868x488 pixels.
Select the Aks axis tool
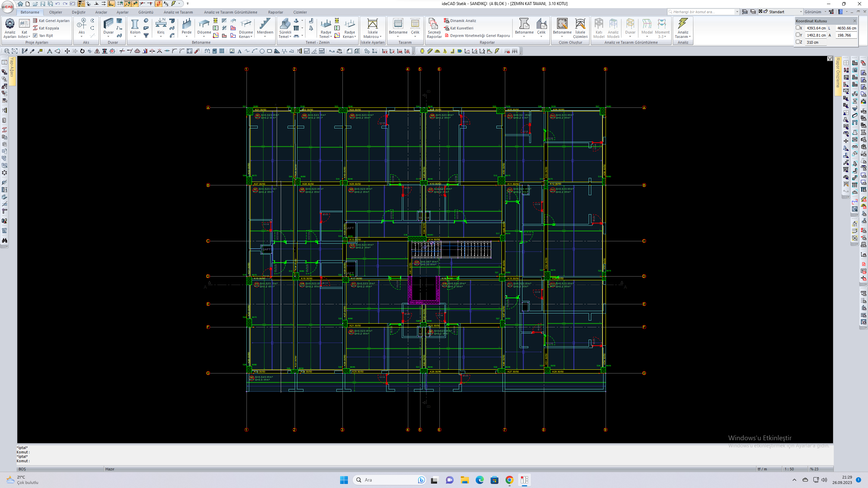(x=82, y=27)
